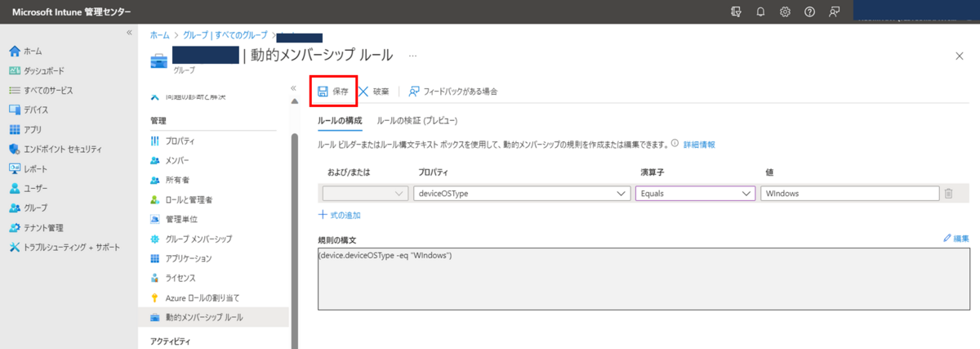Switch to ルールの構成 tab
Screen dimensions: 980x349
(x=340, y=120)
